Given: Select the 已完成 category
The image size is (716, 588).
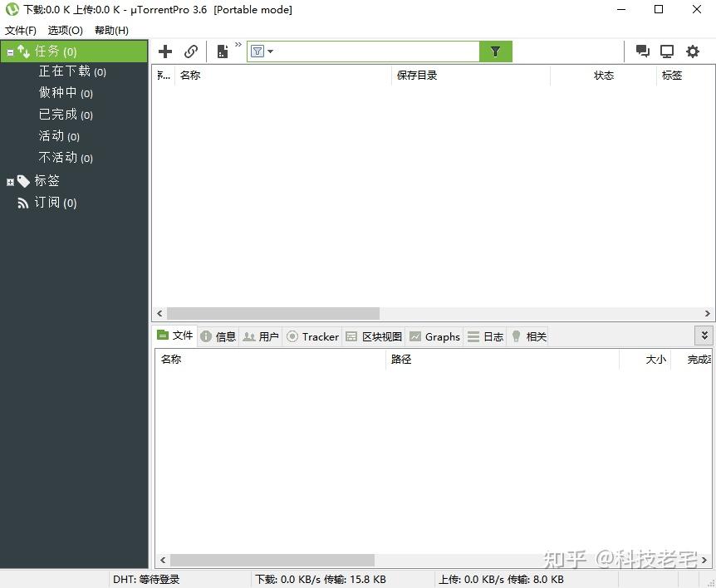Looking at the screenshot, I should [x=66, y=114].
